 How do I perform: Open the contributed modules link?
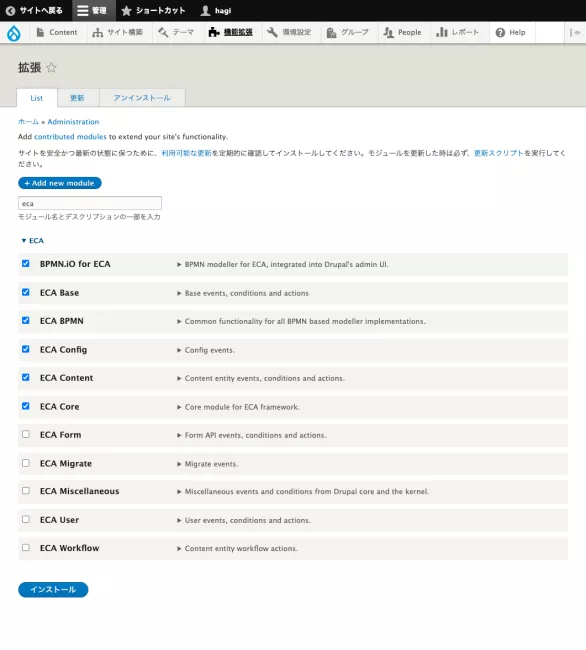click(x=70, y=136)
